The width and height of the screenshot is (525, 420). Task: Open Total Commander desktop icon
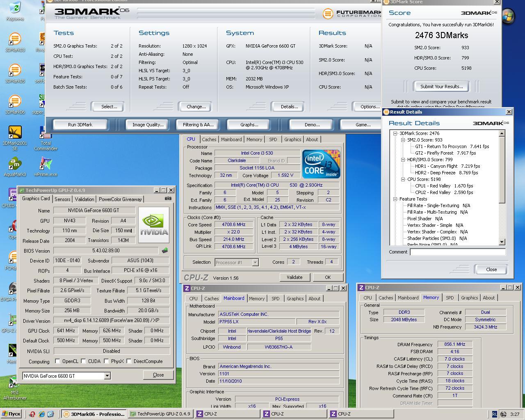pyautogui.click(x=46, y=138)
